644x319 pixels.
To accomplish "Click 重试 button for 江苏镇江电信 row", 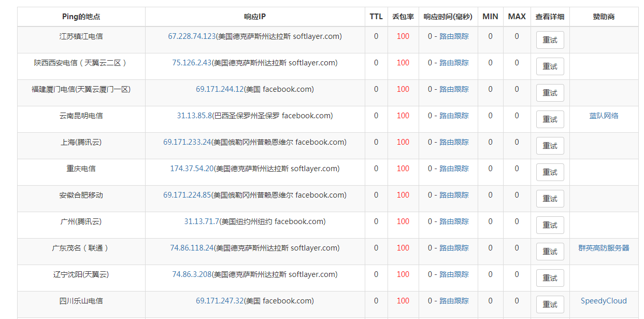I will click(550, 40).
